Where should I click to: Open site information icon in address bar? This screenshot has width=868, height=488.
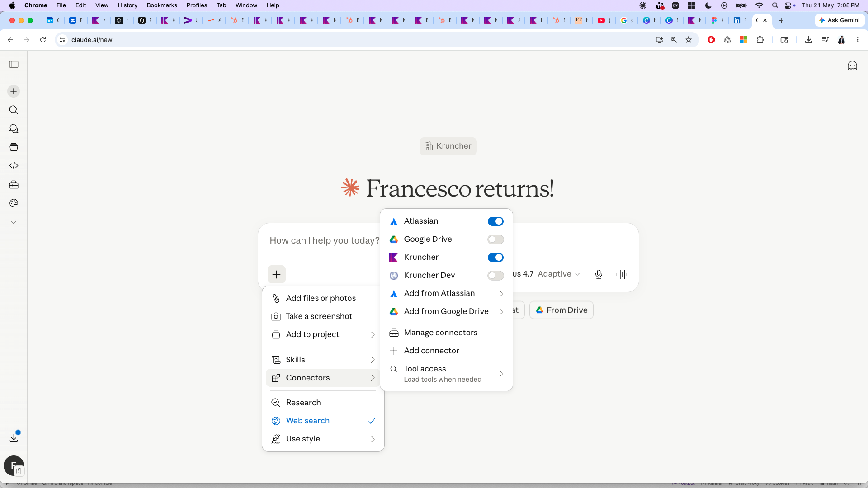(x=62, y=40)
